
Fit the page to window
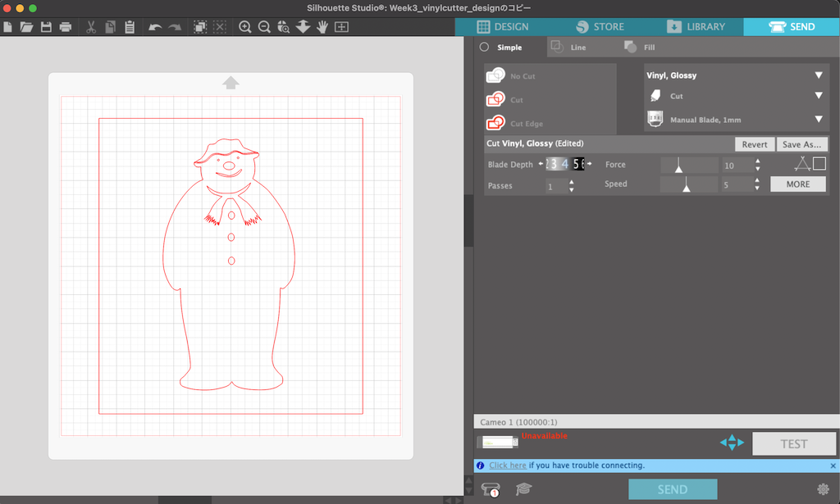point(341,27)
